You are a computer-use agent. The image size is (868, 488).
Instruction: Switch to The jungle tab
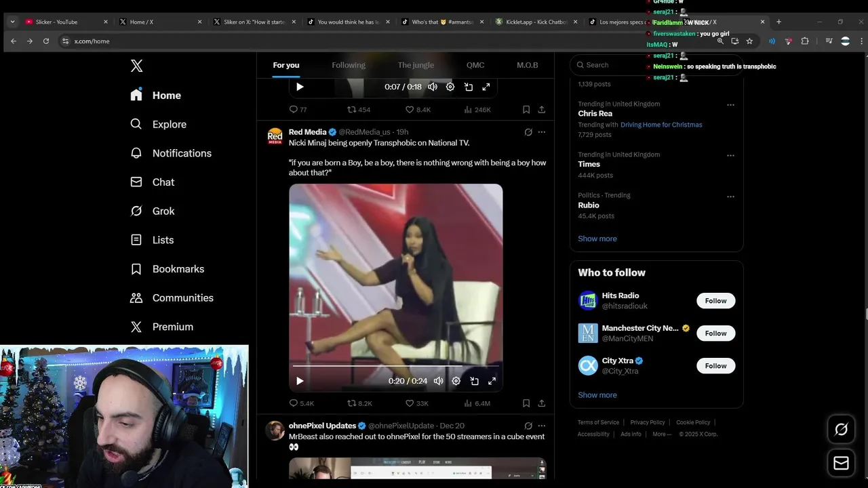416,65
